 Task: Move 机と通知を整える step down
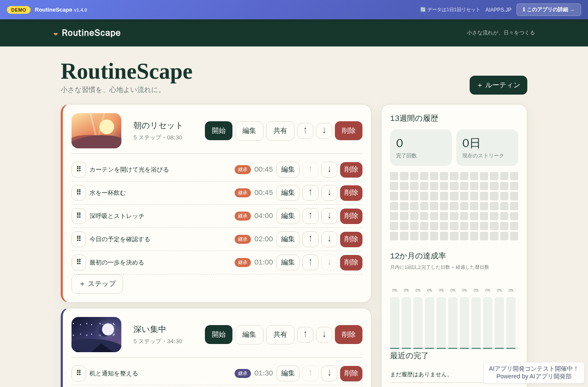pyautogui.click(x=329, y=373)
